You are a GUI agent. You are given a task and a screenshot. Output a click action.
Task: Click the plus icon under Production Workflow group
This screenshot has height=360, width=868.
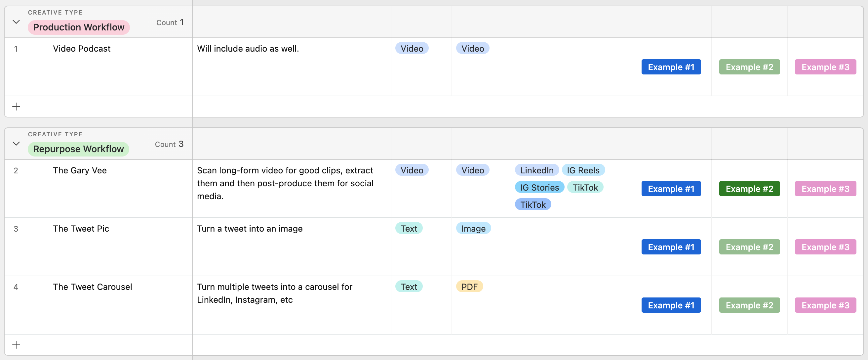(x=16, y=106)
